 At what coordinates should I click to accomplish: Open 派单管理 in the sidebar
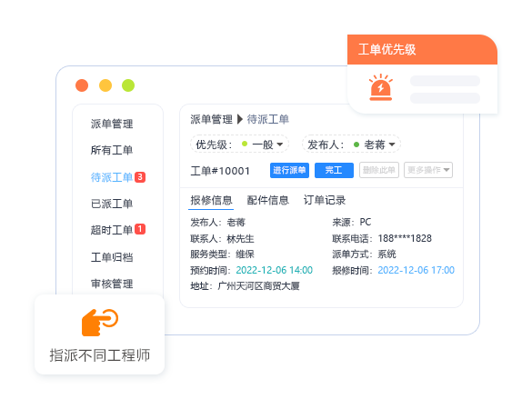click(112, 124)
